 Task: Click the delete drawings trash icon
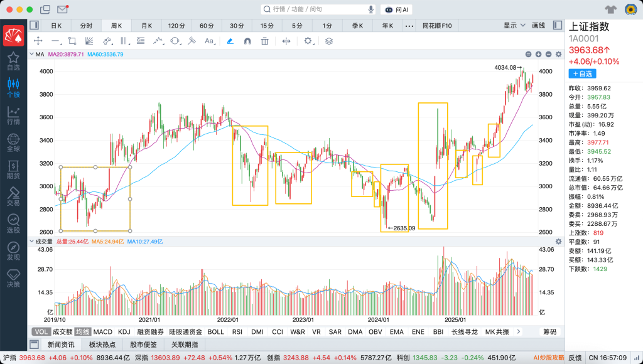coord(265,41)
